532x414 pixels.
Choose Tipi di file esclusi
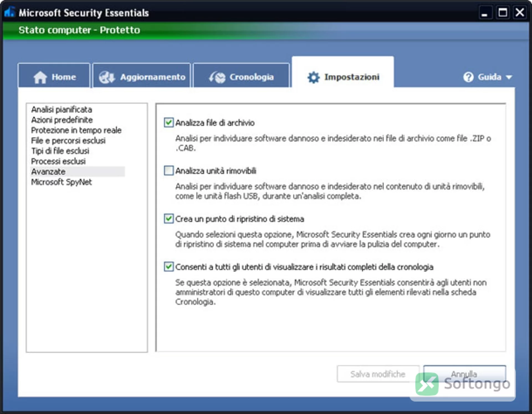point(60,151)
